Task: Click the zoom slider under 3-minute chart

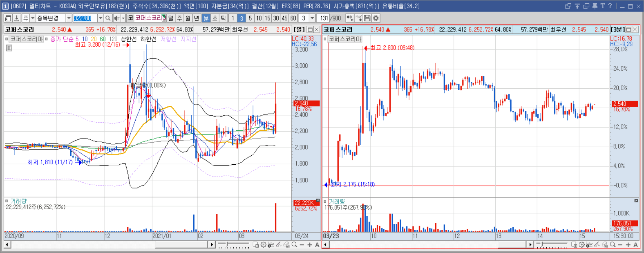Action: (x=552, y=245)
